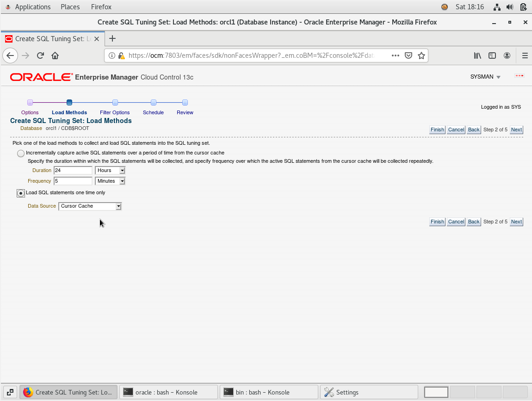Click the bottom Back button
This screenshot has height=401, width=532.
tap(474, 222)
